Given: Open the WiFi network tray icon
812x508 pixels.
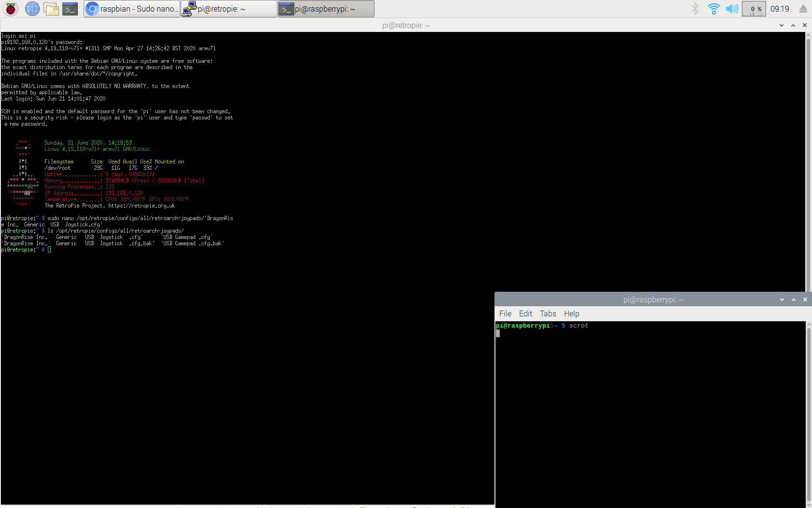Looking at the screenshot, I should (x=713, y=9).
